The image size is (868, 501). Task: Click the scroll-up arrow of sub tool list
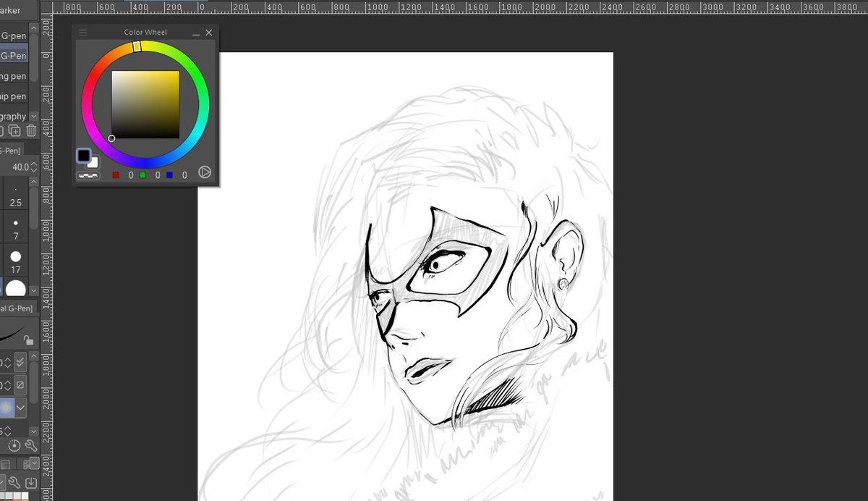click(x=34, y=30)
